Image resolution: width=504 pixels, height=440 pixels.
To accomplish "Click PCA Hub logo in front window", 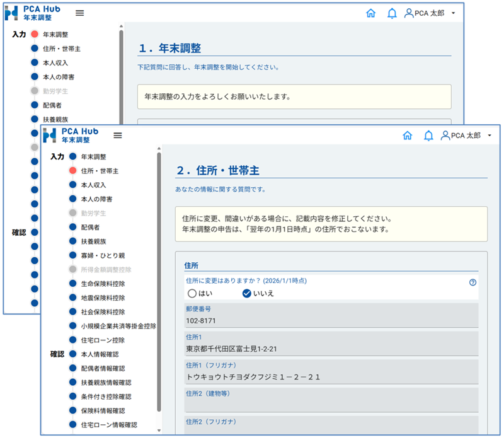I will tap(71, 136).
